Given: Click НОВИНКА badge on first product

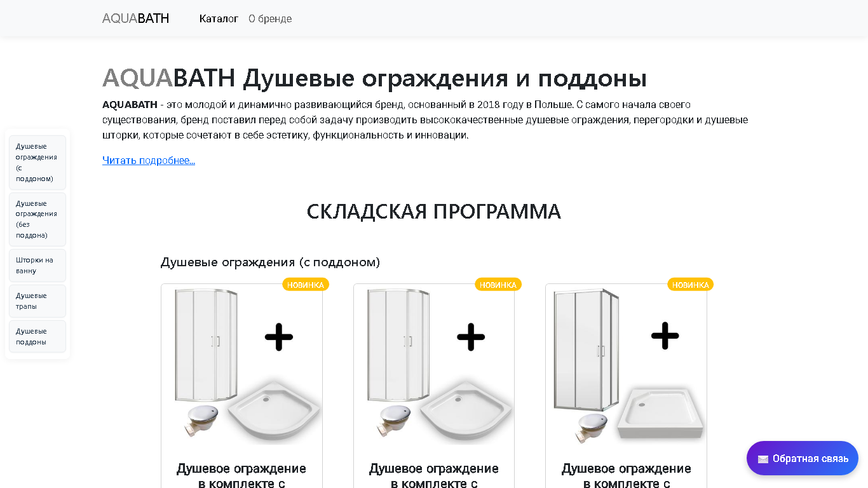Looking at the screenshot, I should pyautogui.click(x=306, y=285).
